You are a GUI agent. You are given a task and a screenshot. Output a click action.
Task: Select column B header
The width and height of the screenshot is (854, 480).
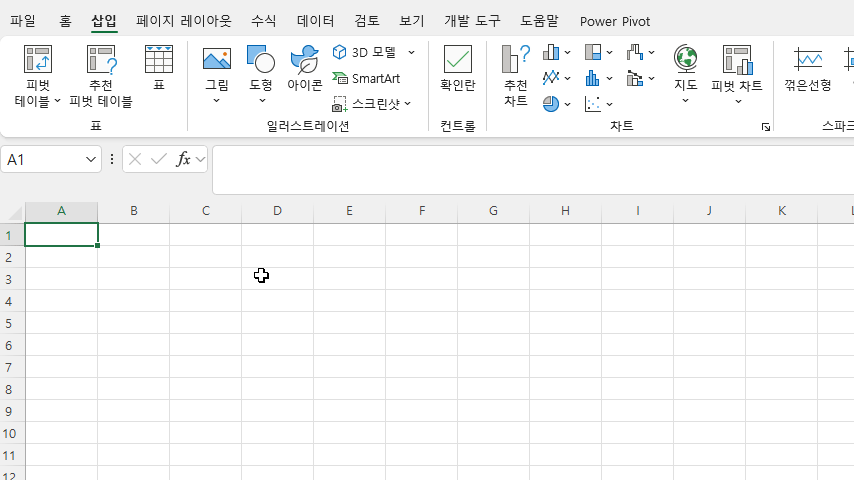tap(133, 211)
